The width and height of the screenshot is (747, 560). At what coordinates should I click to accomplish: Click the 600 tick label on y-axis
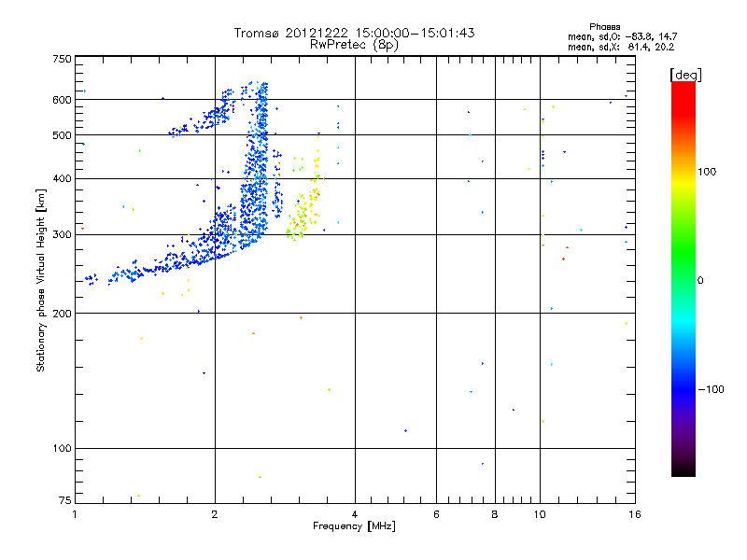(x=62, y=100)
